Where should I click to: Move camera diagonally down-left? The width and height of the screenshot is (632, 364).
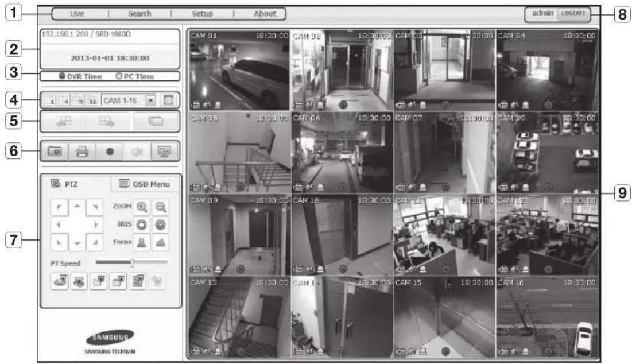click(59, 243)
